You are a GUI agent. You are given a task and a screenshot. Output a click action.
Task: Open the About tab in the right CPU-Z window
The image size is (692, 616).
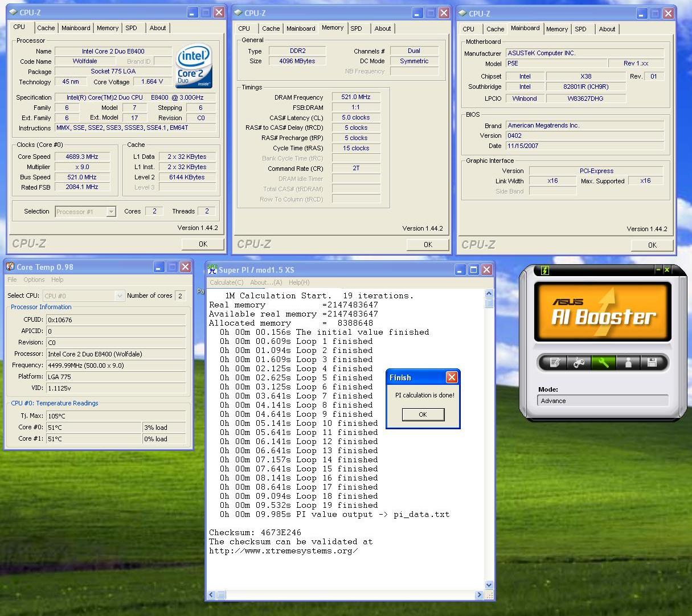607,29
